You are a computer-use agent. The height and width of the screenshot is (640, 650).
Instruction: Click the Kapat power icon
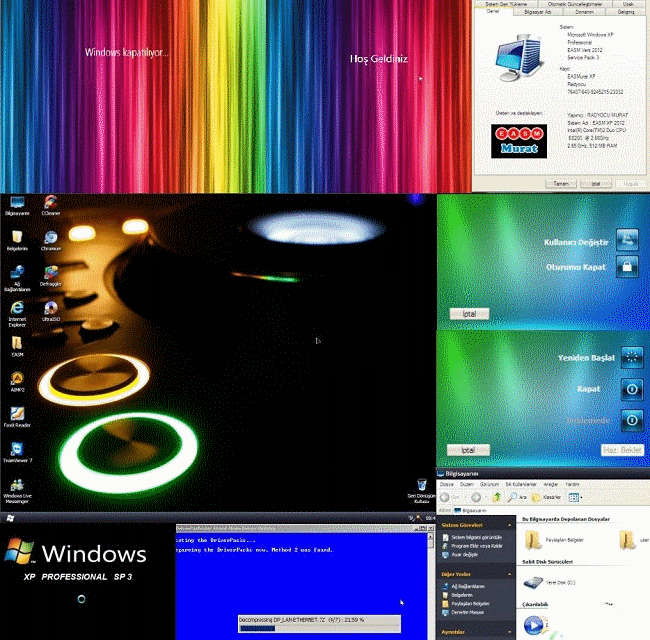(632, 389)
